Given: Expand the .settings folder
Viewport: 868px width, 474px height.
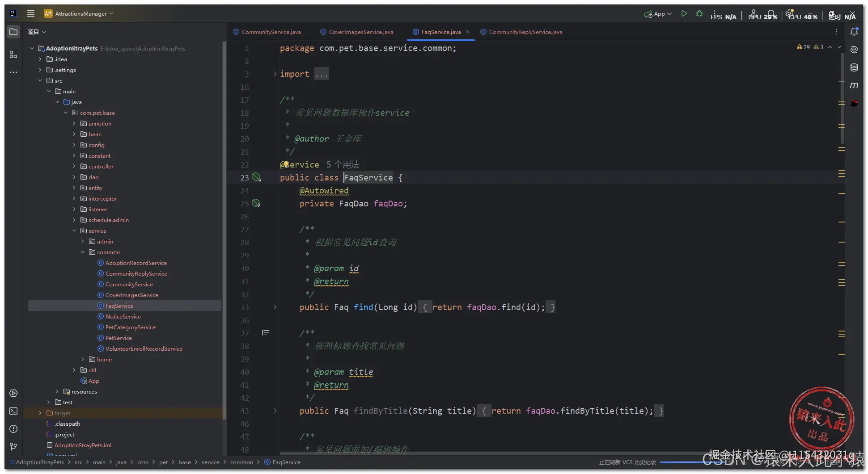Looking at the screenshot, I should pyautogui.click(x=40, y=70).
